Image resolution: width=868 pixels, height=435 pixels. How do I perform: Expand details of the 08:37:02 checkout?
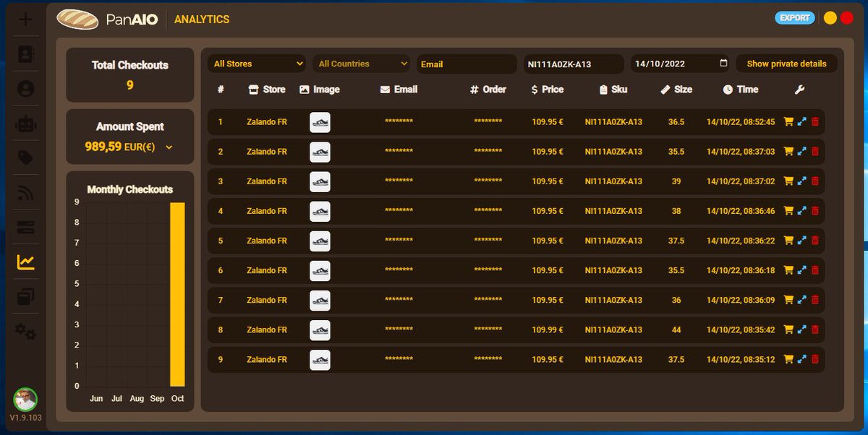(801, 181)
